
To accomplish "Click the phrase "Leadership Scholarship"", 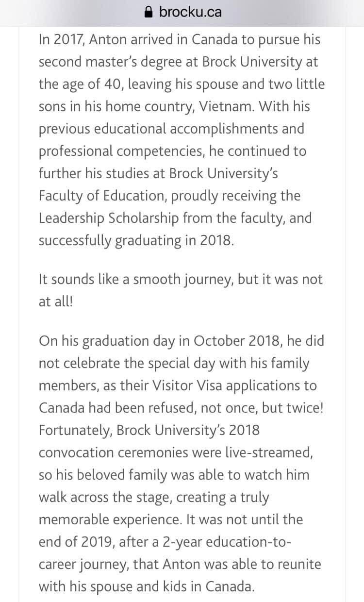I will pyautogui.click(x=109, y=218).
